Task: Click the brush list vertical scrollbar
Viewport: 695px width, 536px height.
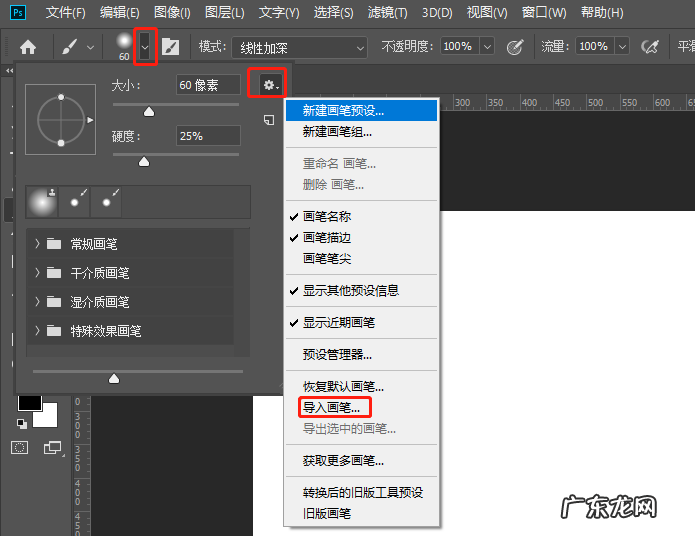Action: [x=242, y=293]
